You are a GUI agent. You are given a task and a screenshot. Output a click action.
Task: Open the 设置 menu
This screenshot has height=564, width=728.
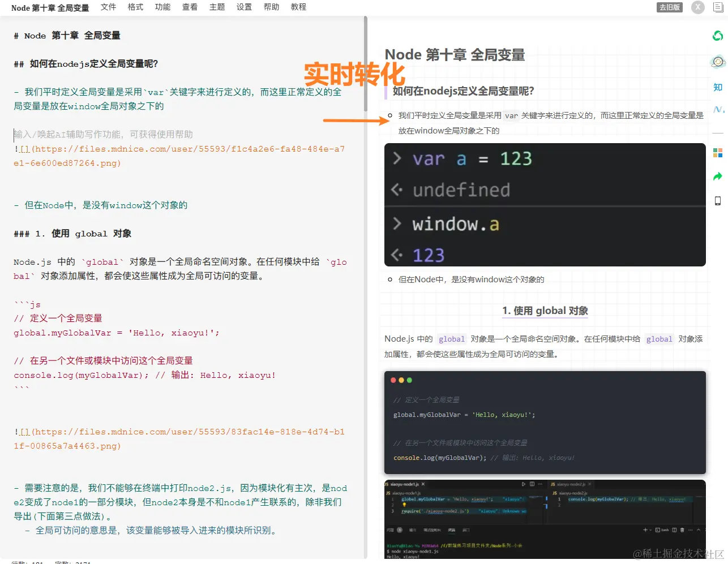point(244,7)
